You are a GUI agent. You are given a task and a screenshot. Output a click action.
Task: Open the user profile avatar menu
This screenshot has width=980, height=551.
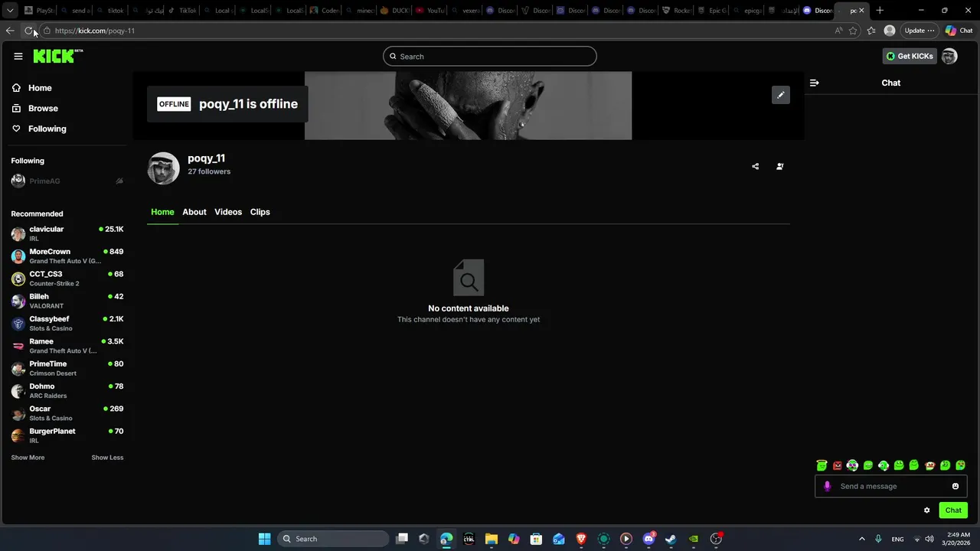[949, 56]
